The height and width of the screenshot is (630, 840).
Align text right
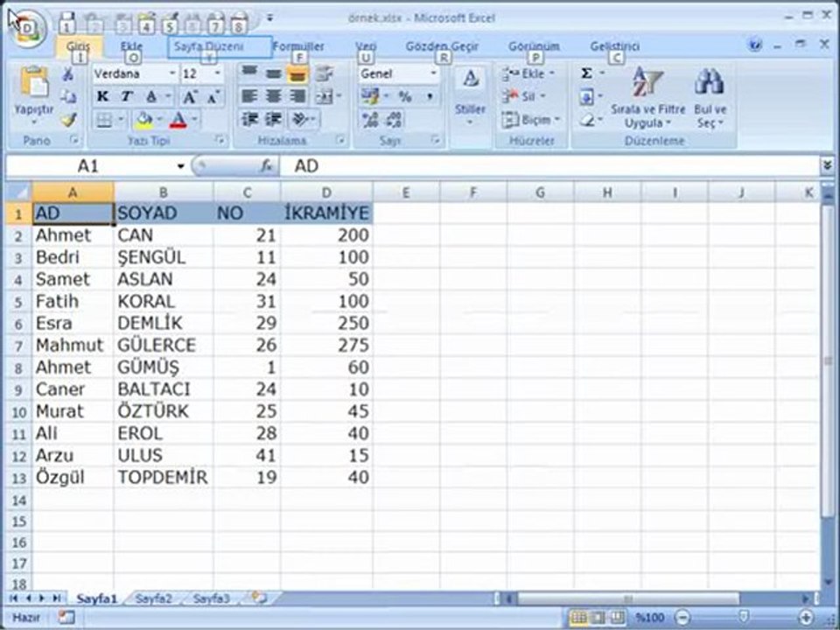point(297,96)
